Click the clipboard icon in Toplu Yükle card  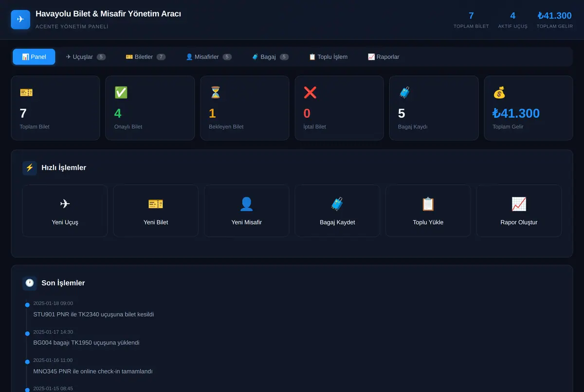(428, 204)
